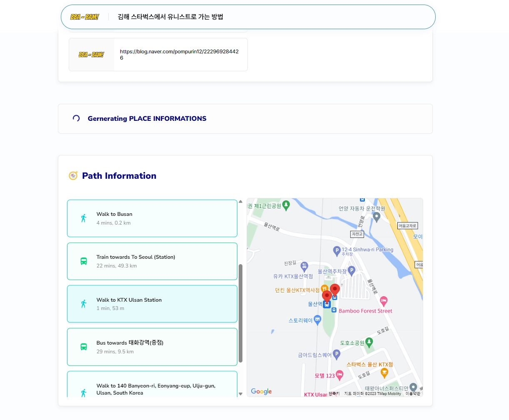Click the 12-4 Sinhwa-ri Parking marker
The height and width of the screenshot is (420, 509).
[x=337, y=251]
